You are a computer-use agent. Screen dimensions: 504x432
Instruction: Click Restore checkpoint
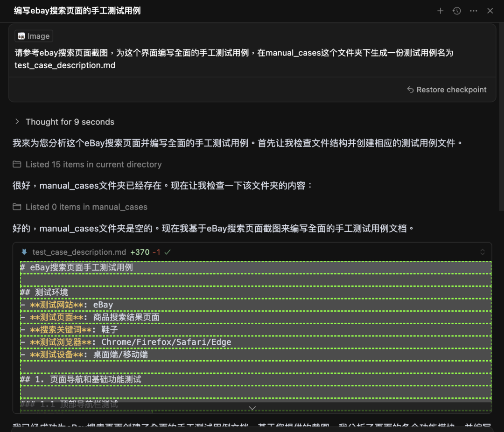447,89
